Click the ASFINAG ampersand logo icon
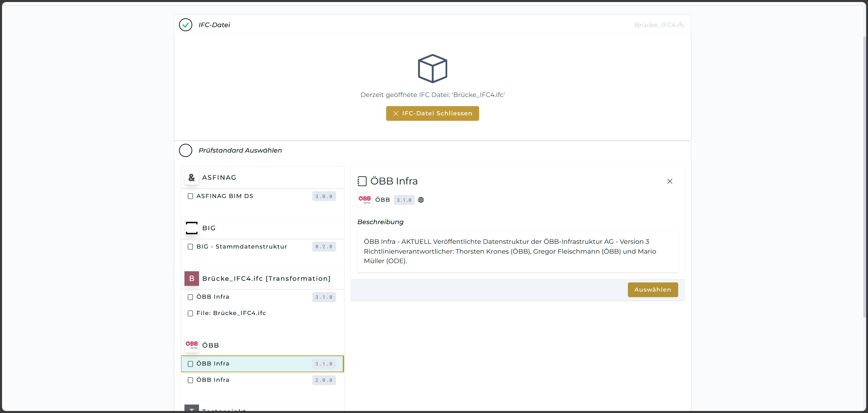The width and height of the screenshot is (868, 413). tap(192, 177)
